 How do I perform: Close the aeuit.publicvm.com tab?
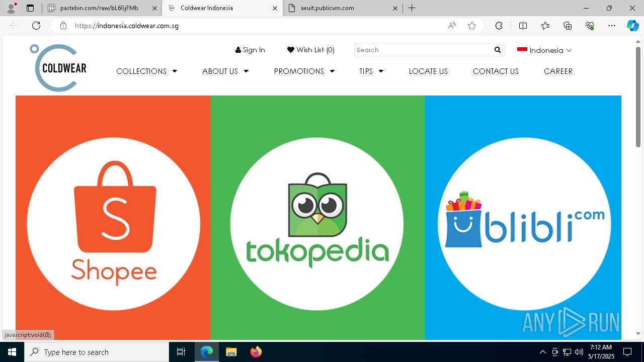click(395, 8)
